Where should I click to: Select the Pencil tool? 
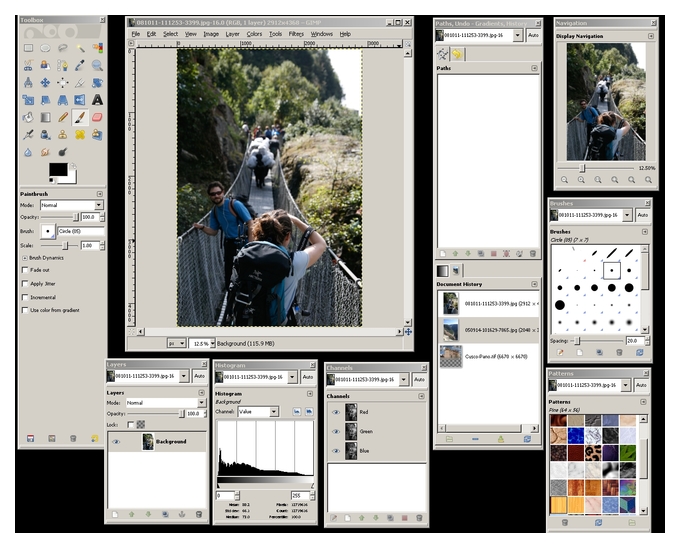(63, 117)
